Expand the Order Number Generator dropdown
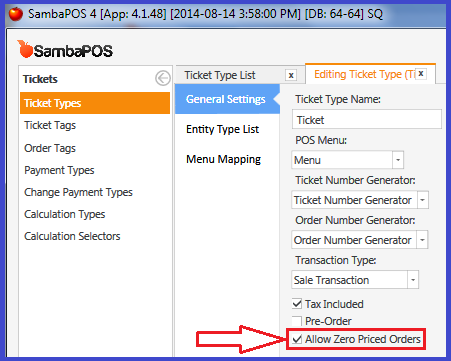 point(422,240)
